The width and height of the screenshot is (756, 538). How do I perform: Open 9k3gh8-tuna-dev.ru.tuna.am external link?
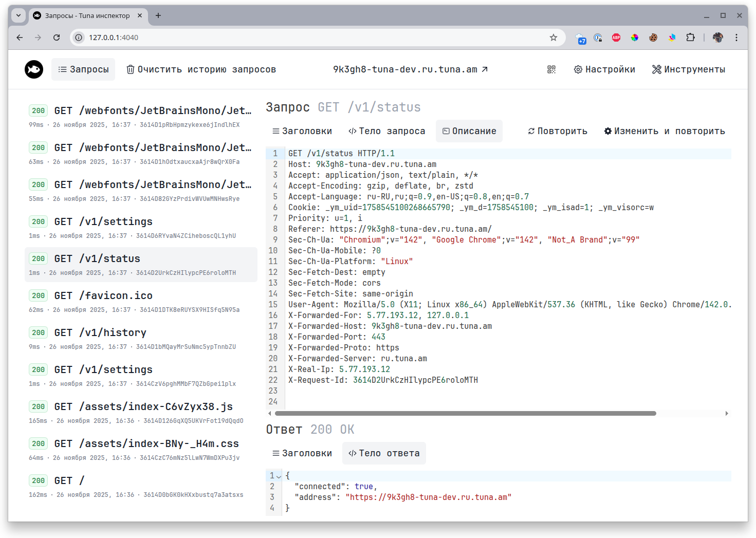tap(411, 69)
